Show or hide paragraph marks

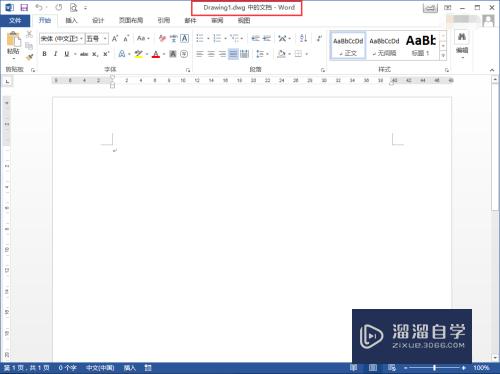(x=319, y=38)
